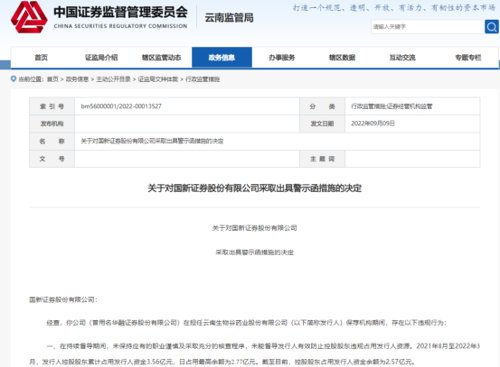The image size is (500, 367).
Task: Click the 云南监管局 header label
Action: [229, 17]
